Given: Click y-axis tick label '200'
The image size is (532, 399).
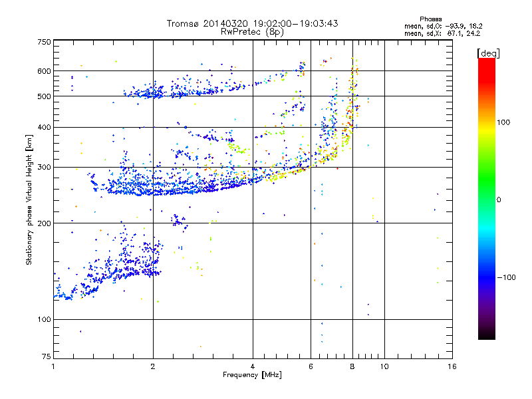Looking at the screenshot, I should tap(44, 223).
